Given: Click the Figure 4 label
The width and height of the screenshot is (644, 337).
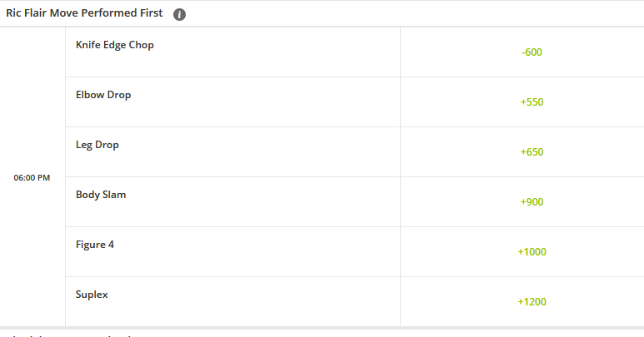Looking at the screenshot, I should click(x=95, y=245).
